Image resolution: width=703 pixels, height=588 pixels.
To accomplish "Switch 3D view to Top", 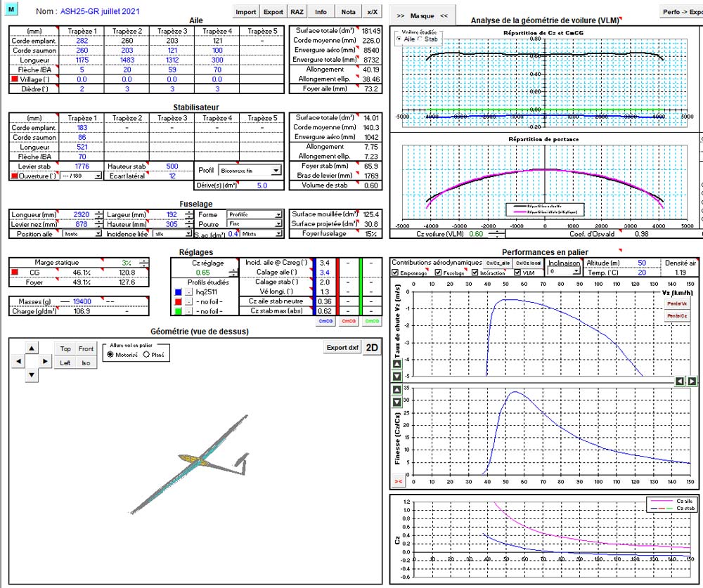I will [65, 348].
